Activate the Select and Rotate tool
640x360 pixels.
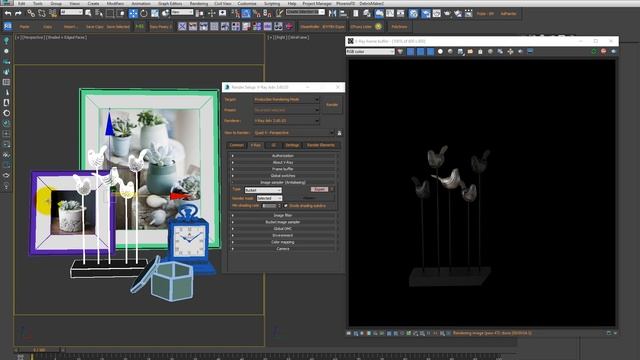pyautogui.click(x=144, y=13)
